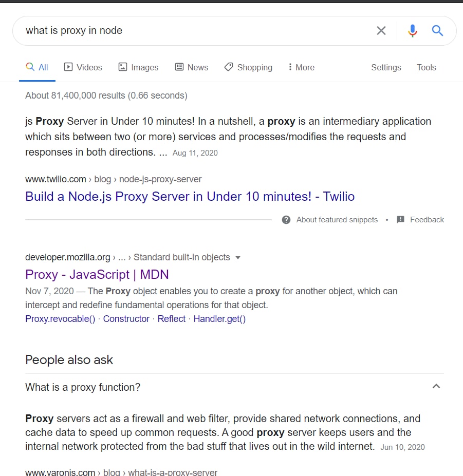Open search Settings
Screen dimensions: 463x476
(386, 67)
